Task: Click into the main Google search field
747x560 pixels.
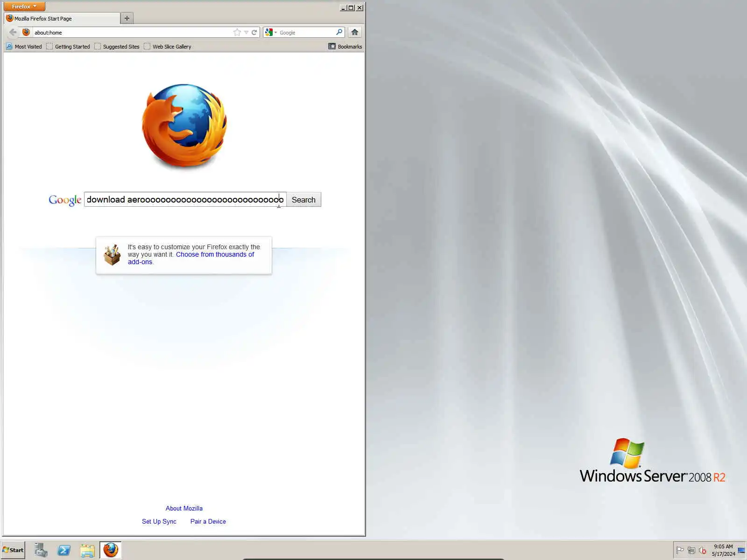Action: [x=185, y=200]
